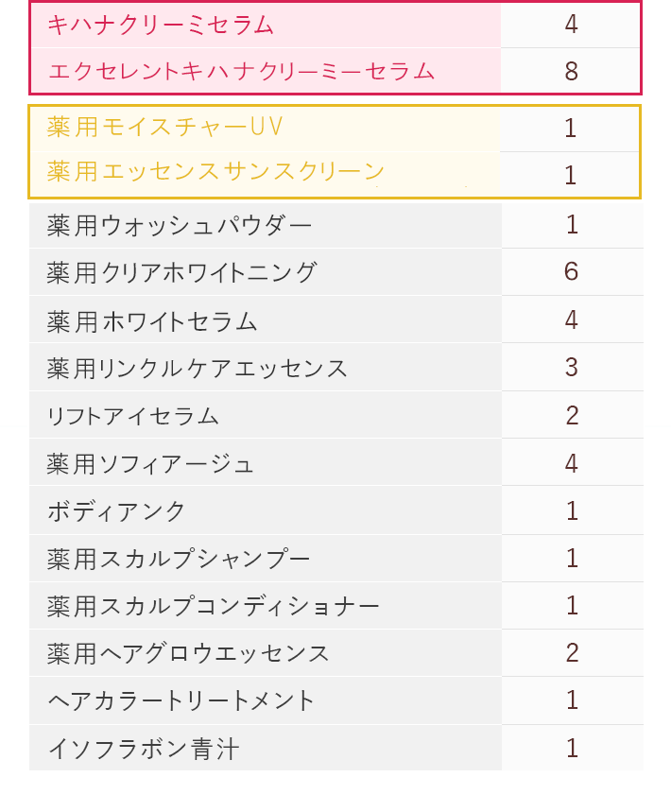Select 薬用リンクルケアエッセンス entry

click(197, 369)
